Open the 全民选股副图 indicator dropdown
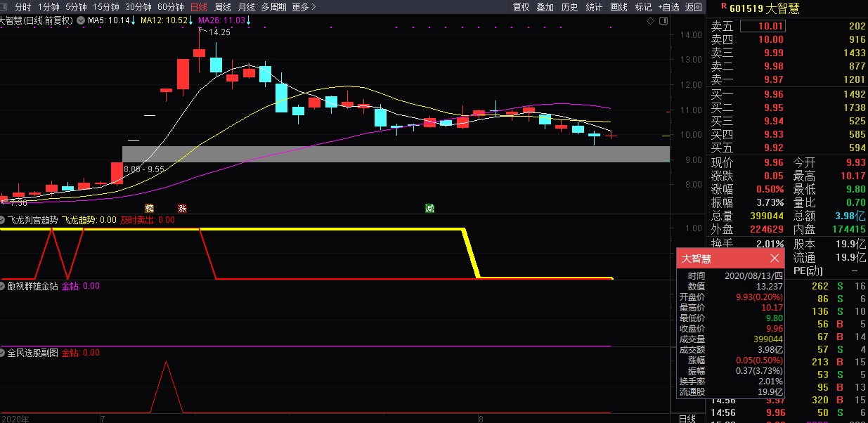 pos(4,353)
